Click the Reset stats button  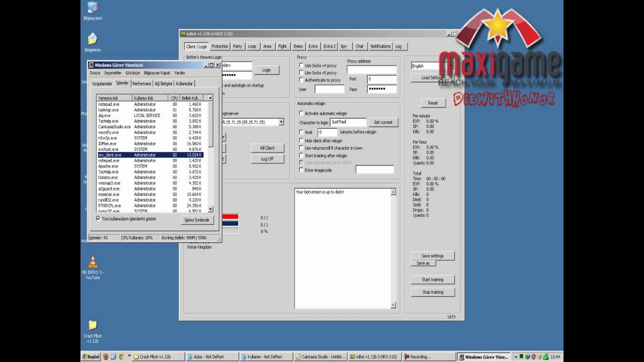pyautogui.click(x=433, y=103)
